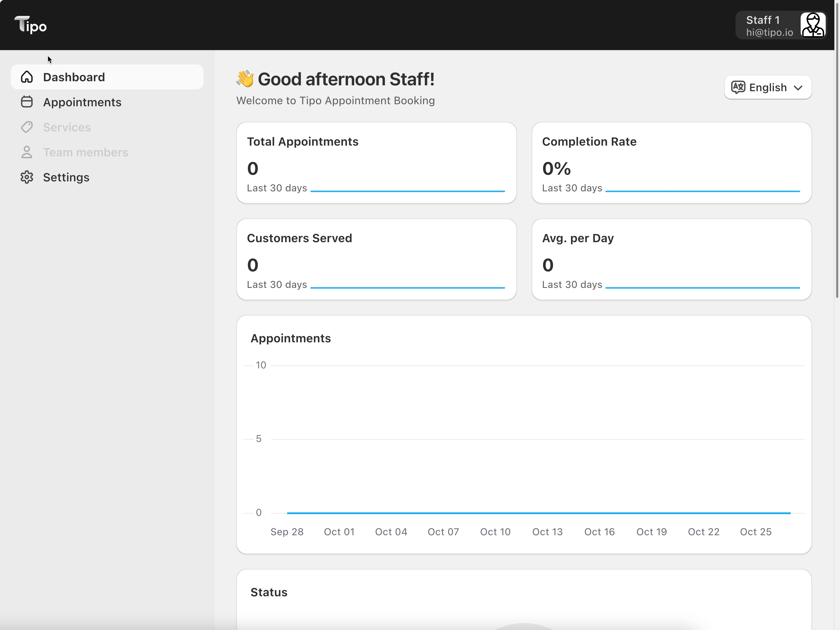Click the Appointments calendar icon
The width and height of the screenshot is (840, 630).
tap(27, 102)
